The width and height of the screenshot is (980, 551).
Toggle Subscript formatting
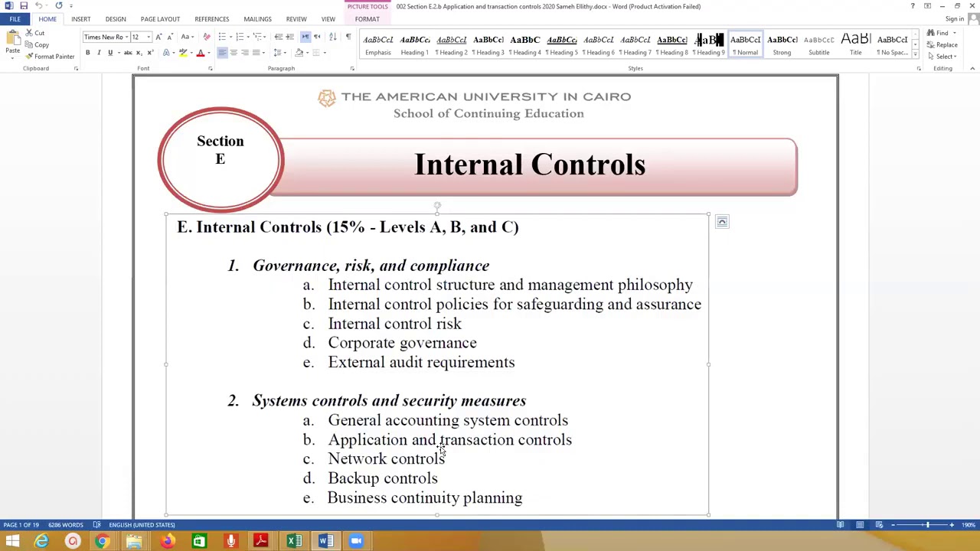click(x=139, y=53)
